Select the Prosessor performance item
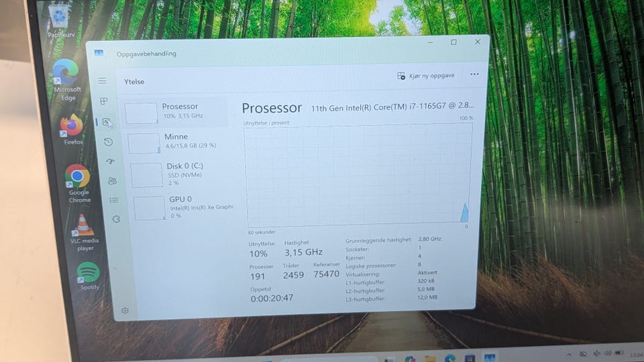The image size is (644, 362). [x=175, y=112]
